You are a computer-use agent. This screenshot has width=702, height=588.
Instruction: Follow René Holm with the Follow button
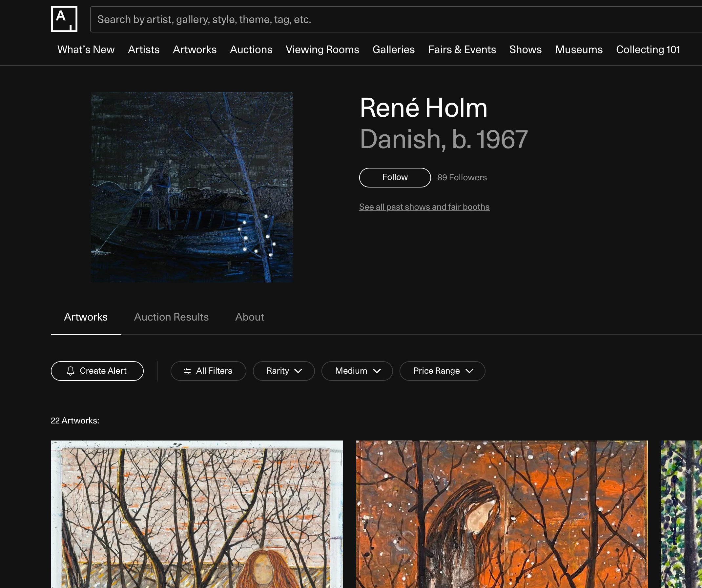[395, 177]
